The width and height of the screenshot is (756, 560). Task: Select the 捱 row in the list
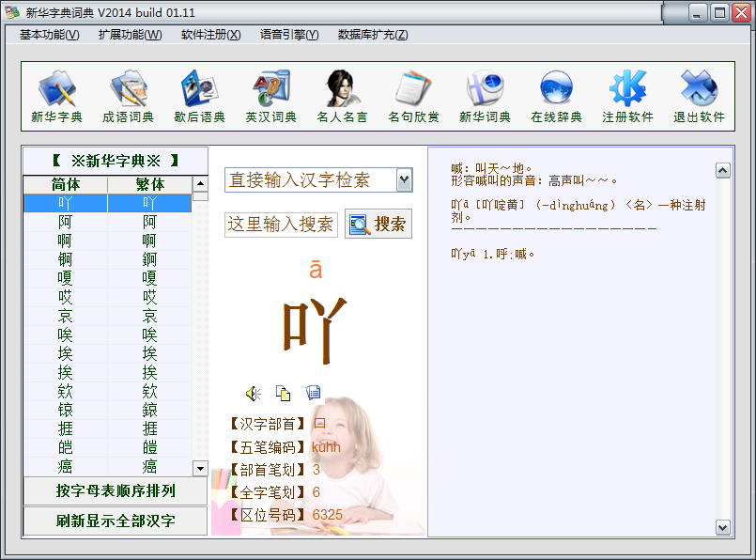point(107,428)
